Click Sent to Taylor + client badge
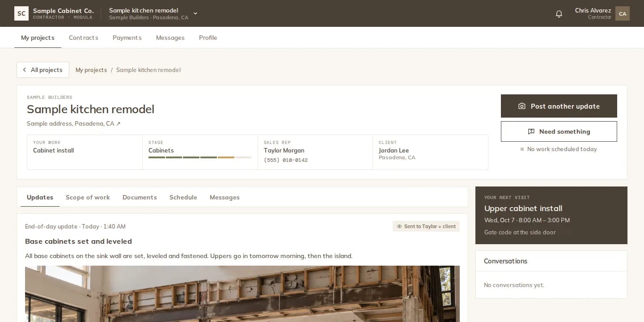The width and height of the screenshot is (644, 322). click(426, 226)
